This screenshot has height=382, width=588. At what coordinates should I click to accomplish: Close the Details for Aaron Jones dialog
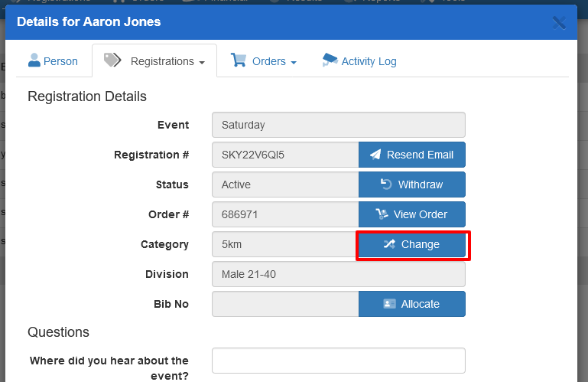coord(560,22)
